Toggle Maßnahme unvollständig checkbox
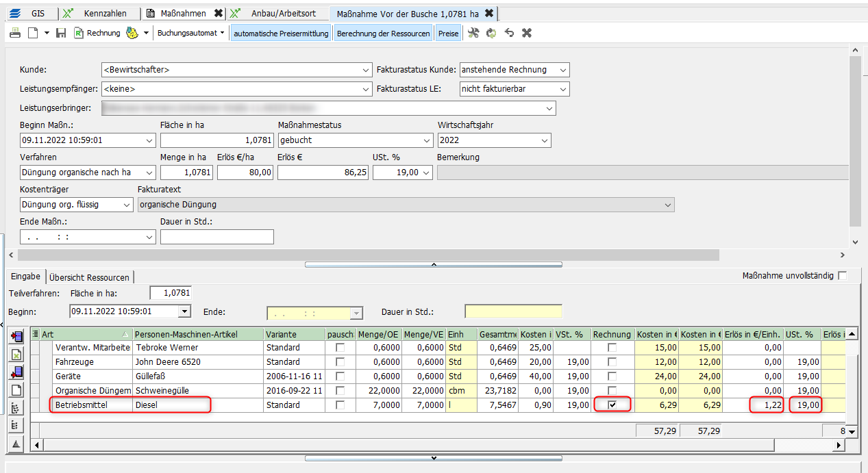The width and height of the screenshot is (868, 473). coord(842,276)
